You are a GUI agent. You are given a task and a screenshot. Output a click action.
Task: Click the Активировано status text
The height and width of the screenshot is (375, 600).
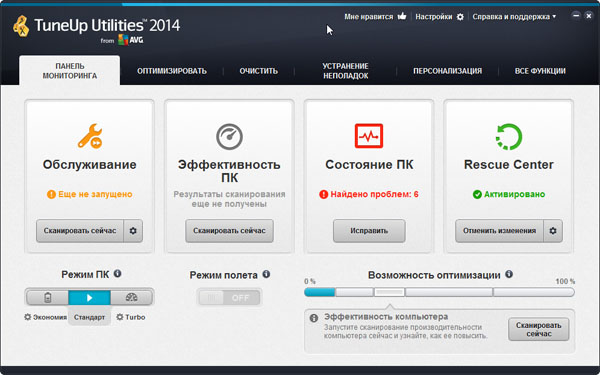coord(514,194)
